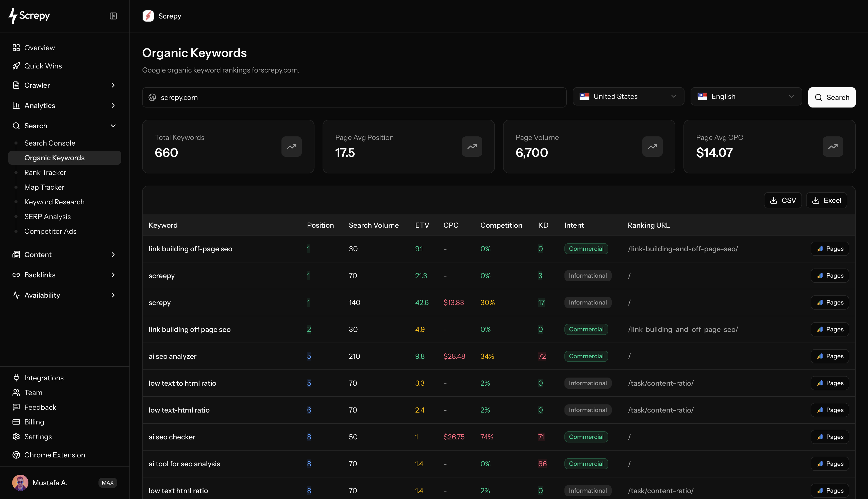Viewport: 868px width, 499px height.
Task: Open Rank Tracker submenu item
Action: [45, 172]
